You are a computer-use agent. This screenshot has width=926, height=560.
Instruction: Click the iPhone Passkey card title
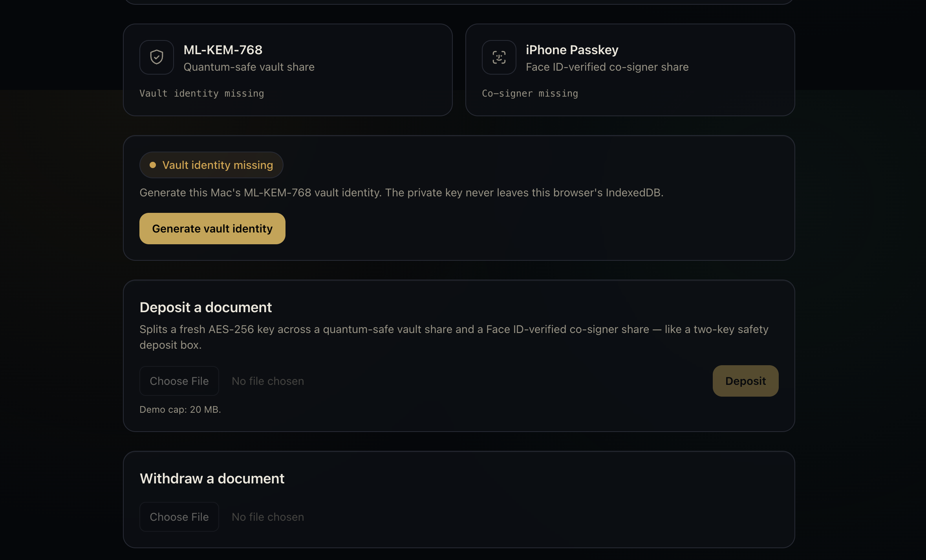click(x=572, y=50)
